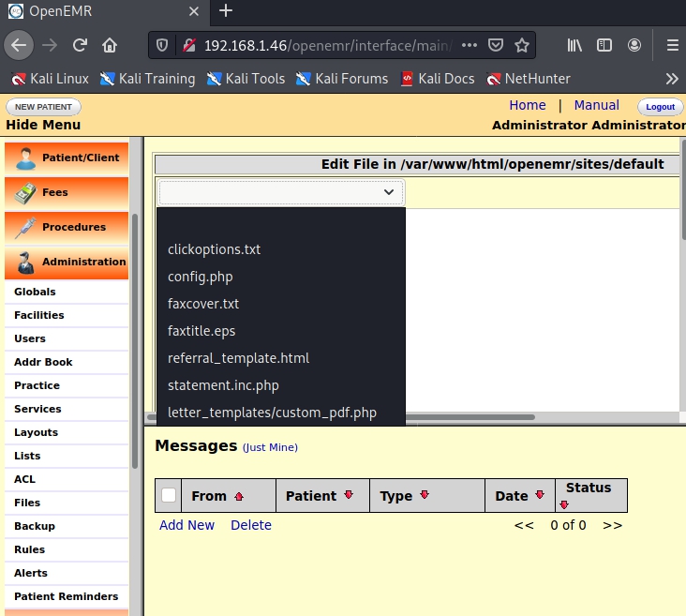Go back with the browser back arrow
686x616 pixels.
[x=19, y=45]
